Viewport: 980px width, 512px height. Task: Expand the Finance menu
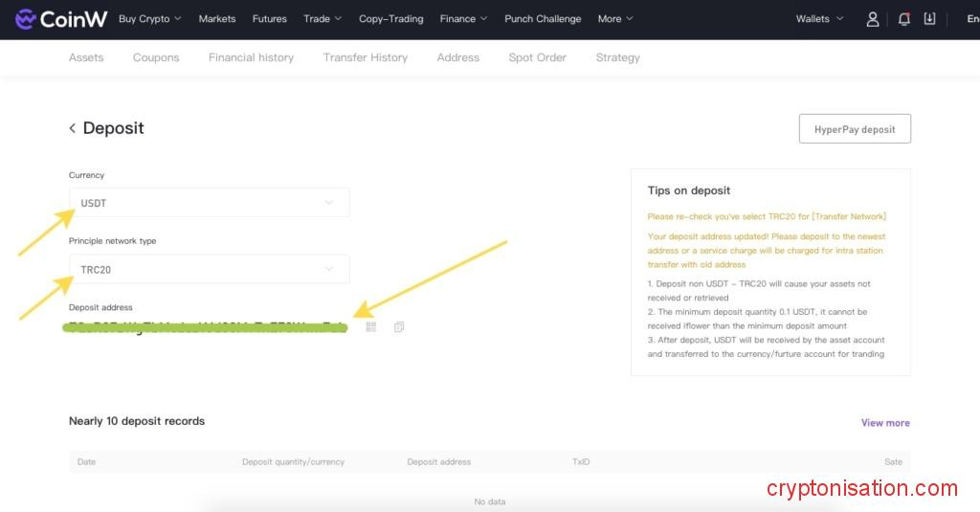pyautogui.click(x=463, y=19)
